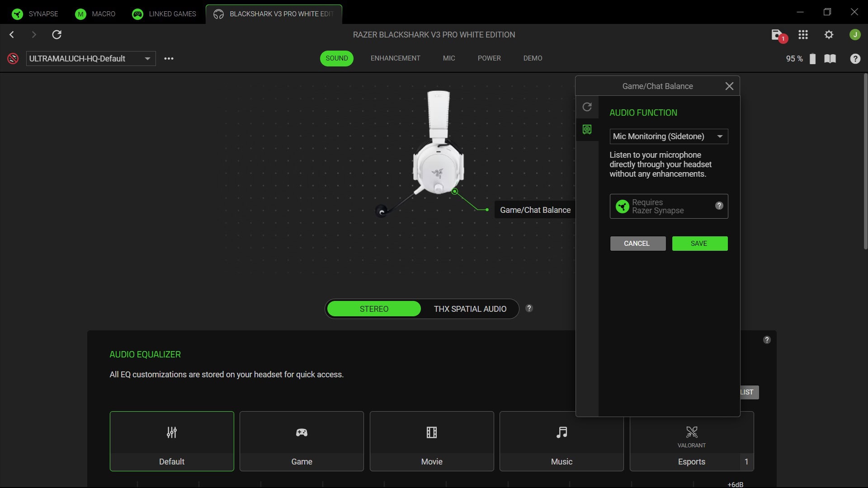Save the audio function assignment
Screen dimensions: 868x488
(x=699, y=244)
